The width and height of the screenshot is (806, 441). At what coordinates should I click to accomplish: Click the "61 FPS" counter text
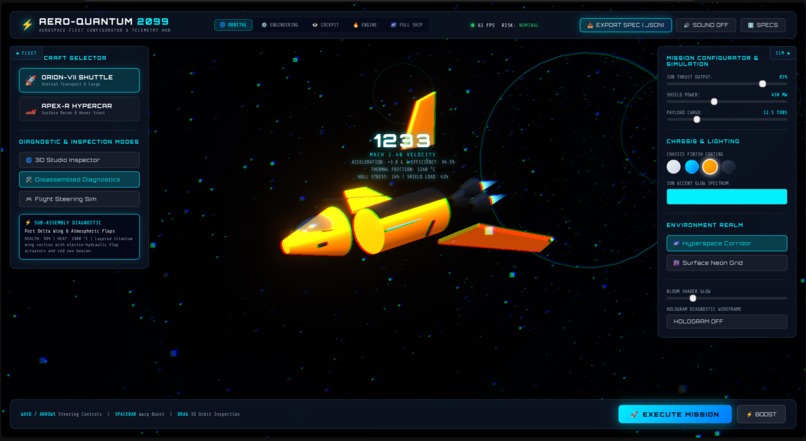[x=486, y=25]
